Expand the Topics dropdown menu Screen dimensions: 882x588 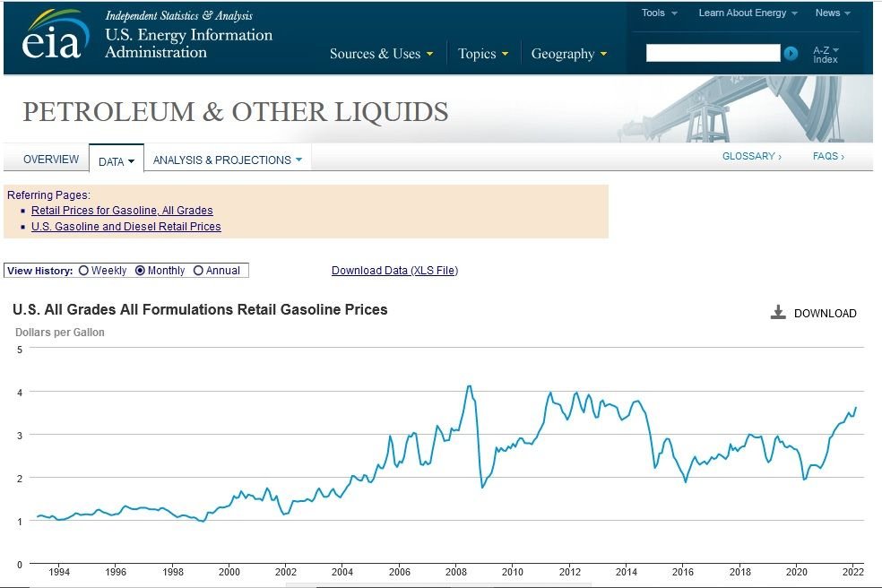[x=483, y=54]
